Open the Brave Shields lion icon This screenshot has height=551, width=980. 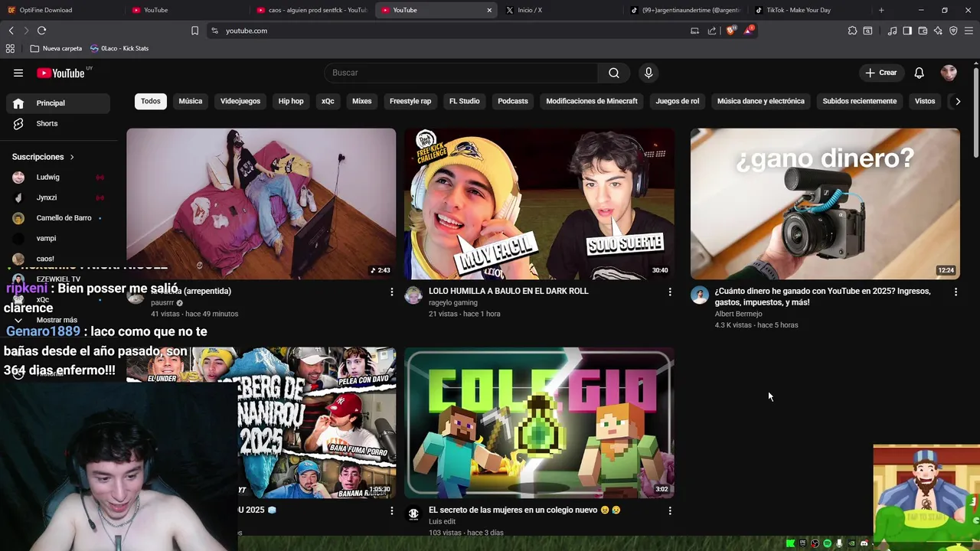pos(730,31)
